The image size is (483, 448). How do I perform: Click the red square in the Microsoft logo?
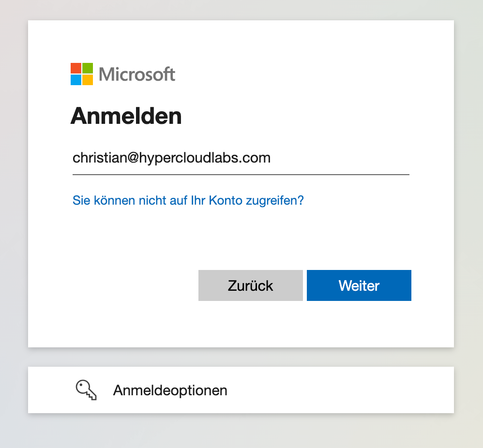[x=76, y=68]
